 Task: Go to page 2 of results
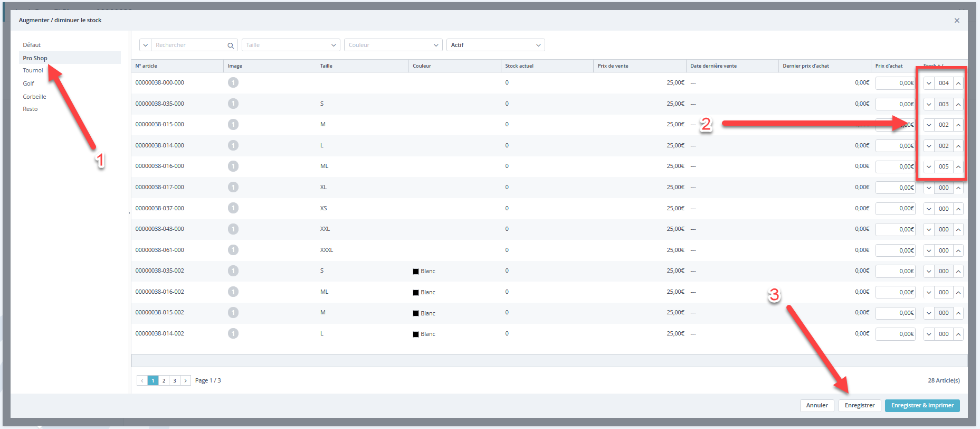(164, 380)
